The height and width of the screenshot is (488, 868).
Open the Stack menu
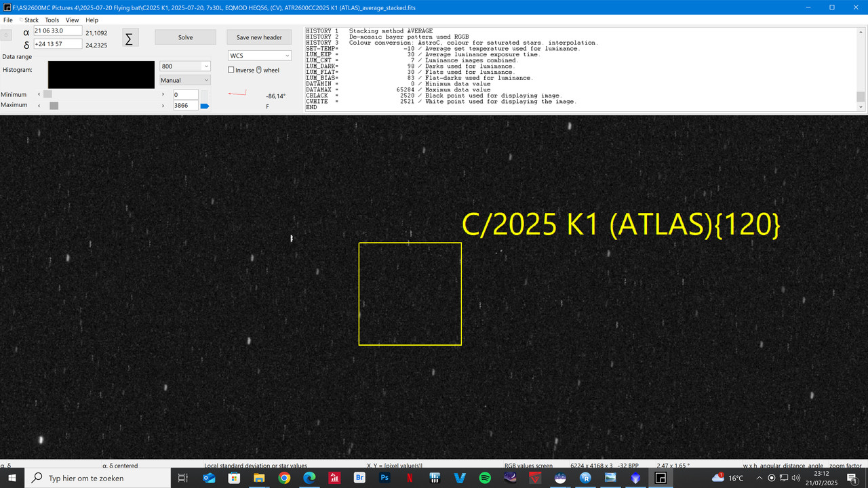coord(31,20)
